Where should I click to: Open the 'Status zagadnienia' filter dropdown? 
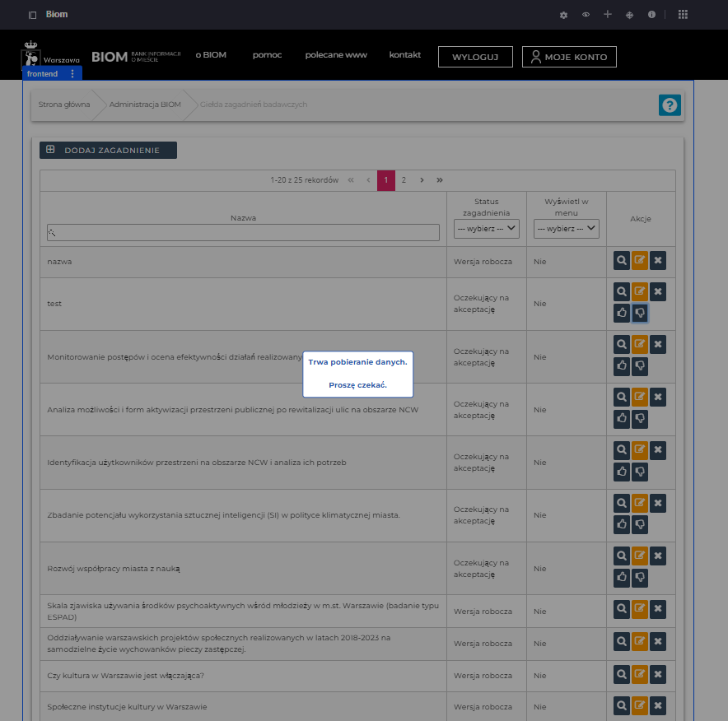tap(487, 228)
